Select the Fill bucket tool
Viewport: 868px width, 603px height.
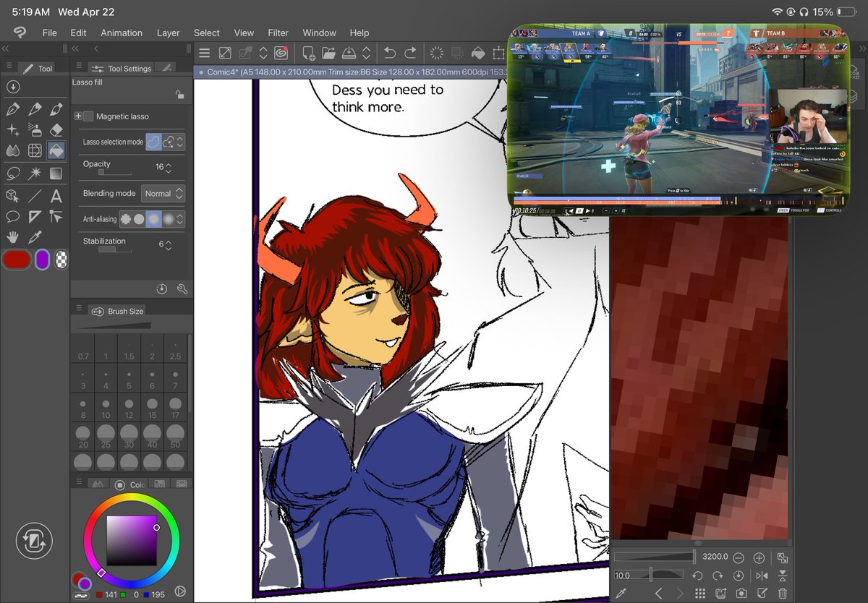tap(56, 150)
